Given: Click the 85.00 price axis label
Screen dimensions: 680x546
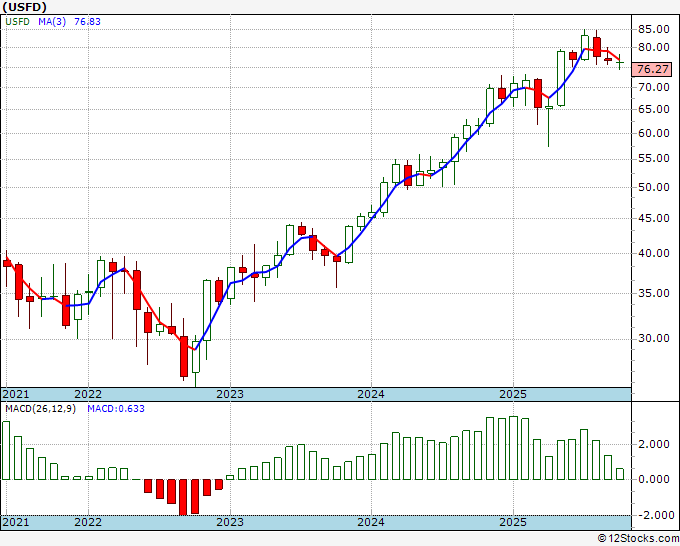Looking at the screenshot, I should pos(654,29).
